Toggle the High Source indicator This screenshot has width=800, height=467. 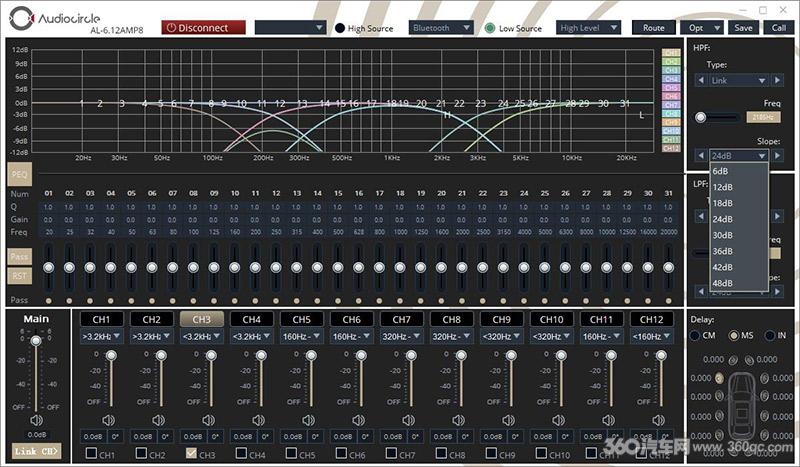(340, 28)
